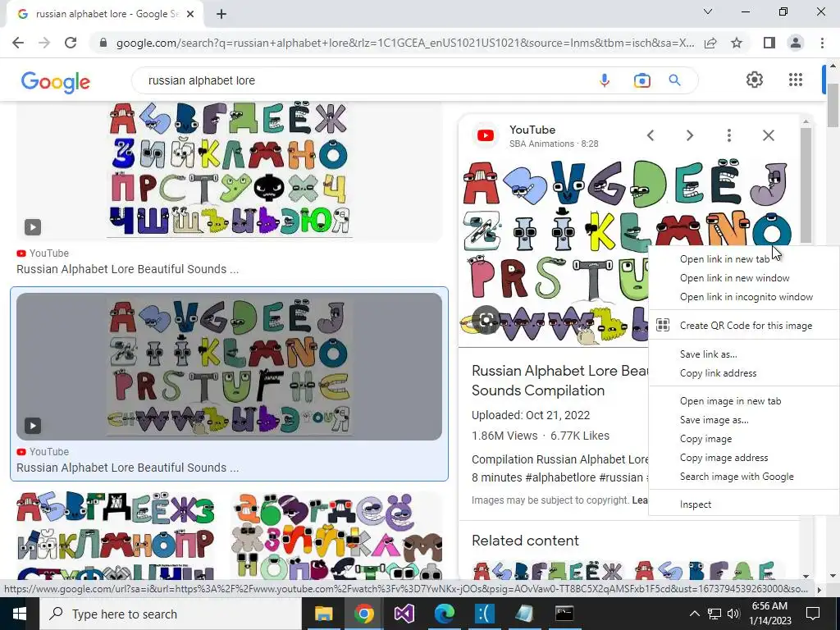Open Microsoft Edge from taskbar
Screen dimensions: 840x630
pyautogui.click(x=444, y=614)
